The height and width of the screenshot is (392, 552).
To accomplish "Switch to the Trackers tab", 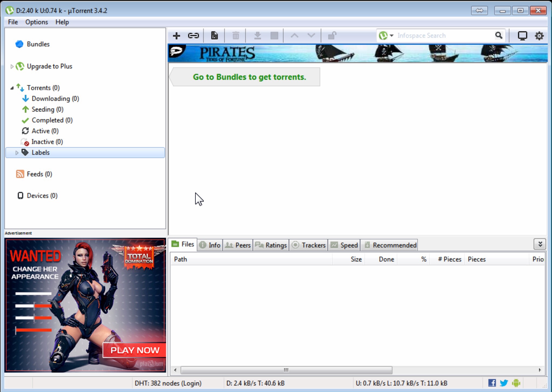I will [x=308, y=245].
